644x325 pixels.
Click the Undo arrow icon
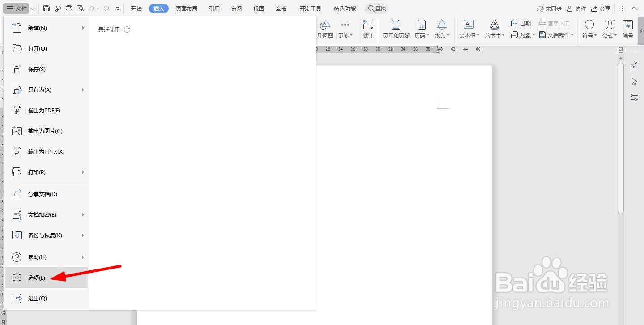91,9
